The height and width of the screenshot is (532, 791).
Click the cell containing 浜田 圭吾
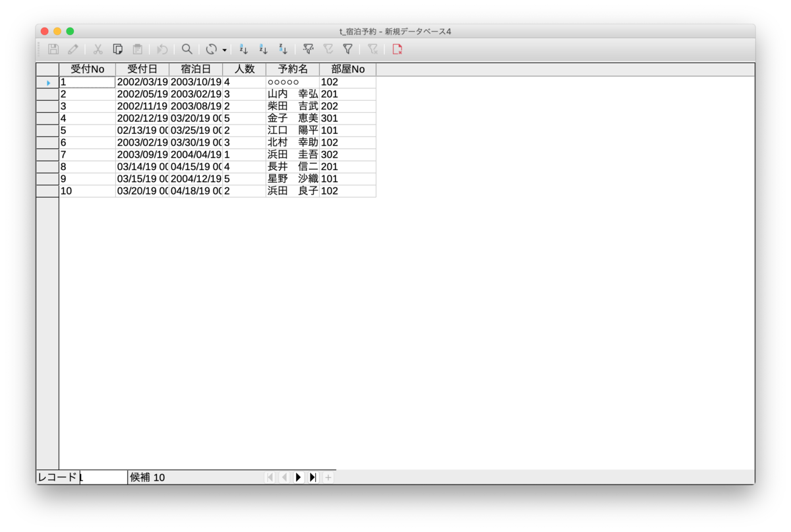coord(293,155)
